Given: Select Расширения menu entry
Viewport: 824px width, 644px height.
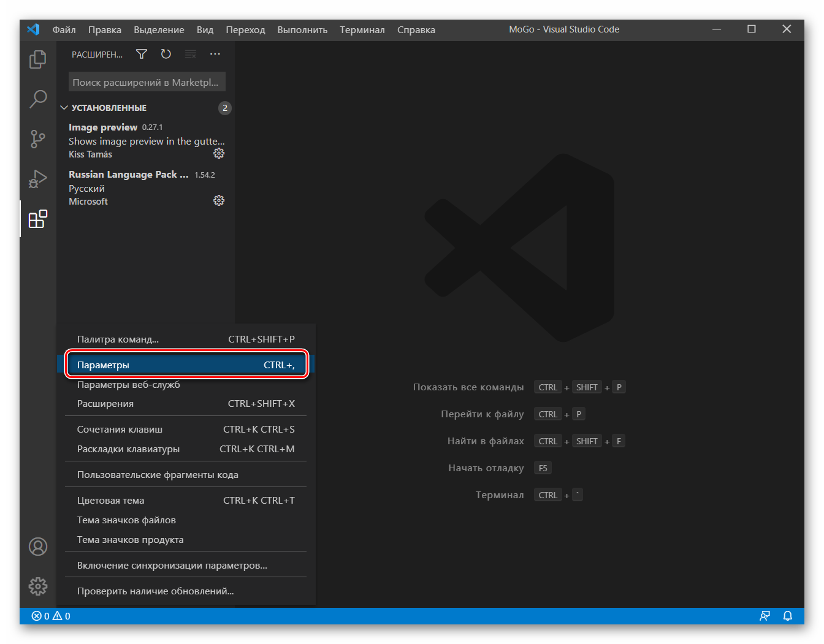Looking at the screenshot, I should 186,403.
